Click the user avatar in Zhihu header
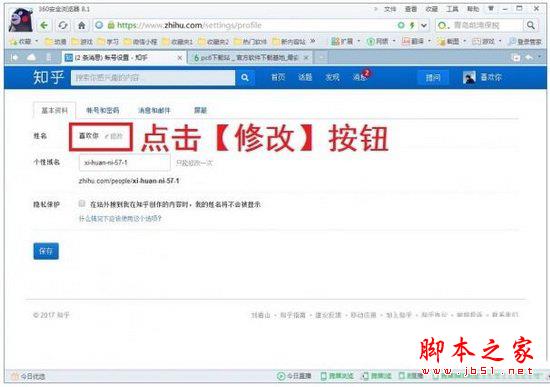The height and width of the screenshot is (387, 550). pyautogui.click(x=469, y=77)
